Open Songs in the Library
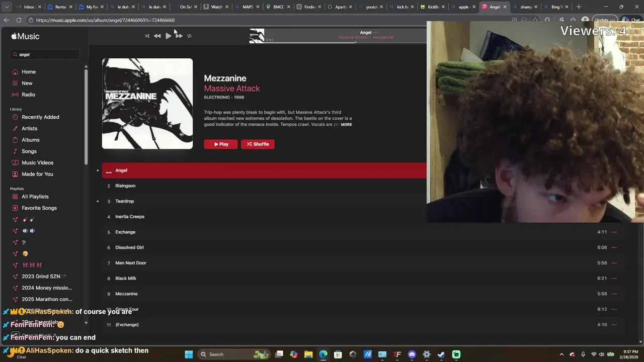644x362 pixels. pyautogui.click(x=29, y=151)
